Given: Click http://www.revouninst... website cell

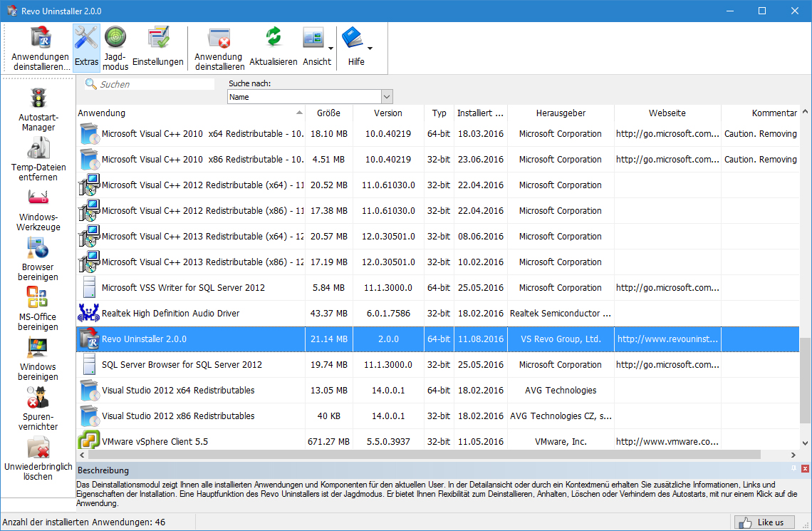Looking at the screenshot, I should tap(667, 339).
